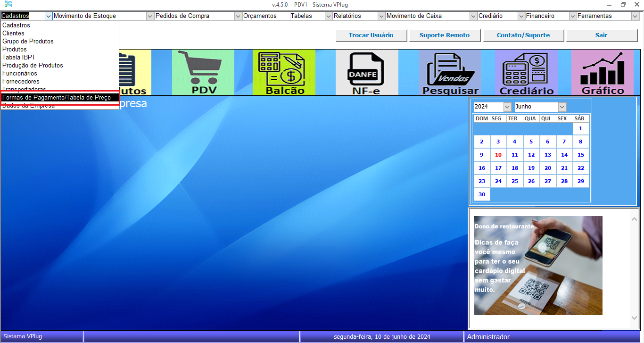Select day 17 on the calendar

point(498,168)
